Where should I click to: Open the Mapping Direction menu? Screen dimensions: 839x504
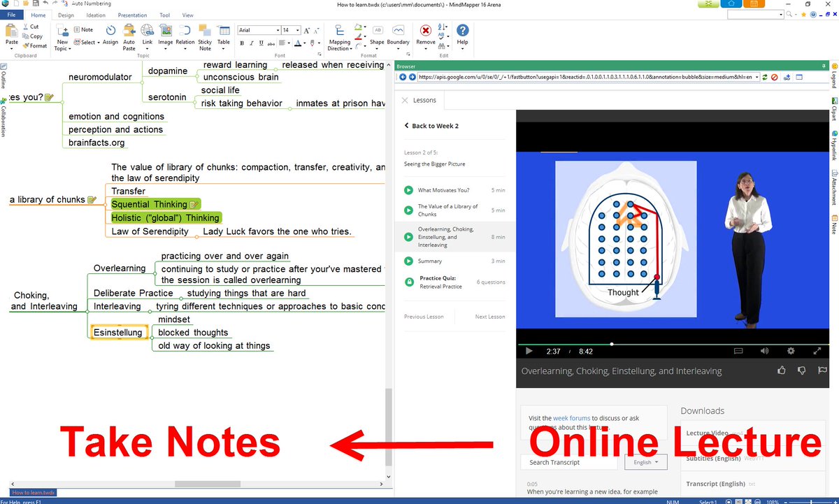click(x=339, y=37)
